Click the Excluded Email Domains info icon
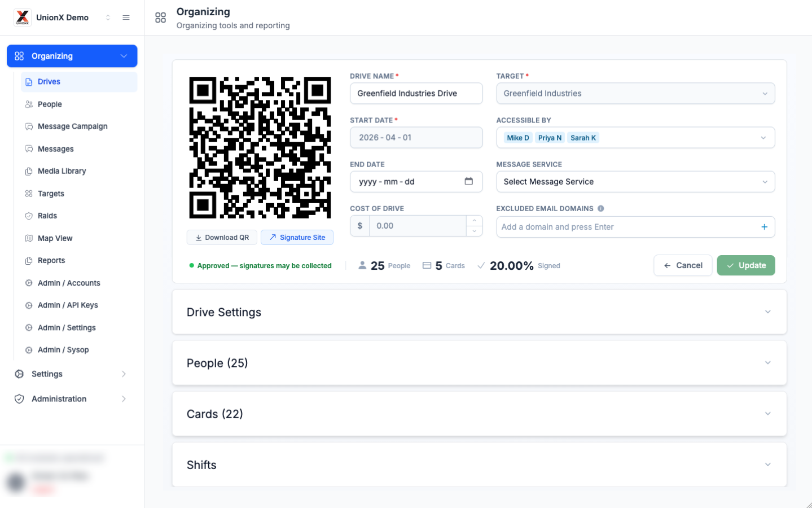Screen dimensions: 812x508 (x=601, y=208)
